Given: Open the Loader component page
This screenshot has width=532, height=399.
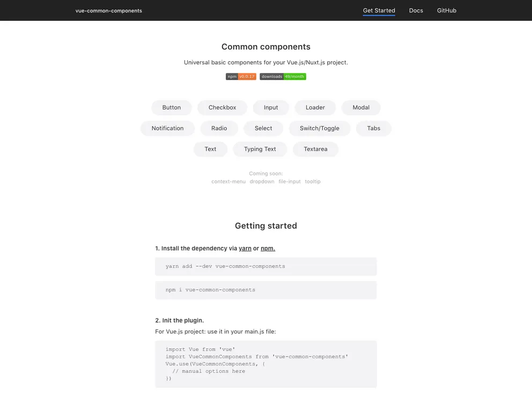Looking at the screenshot, I should (x=315, y=108).
